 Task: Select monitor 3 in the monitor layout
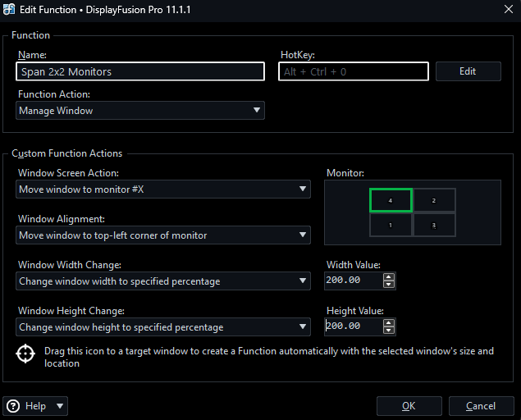pos(434,225)
